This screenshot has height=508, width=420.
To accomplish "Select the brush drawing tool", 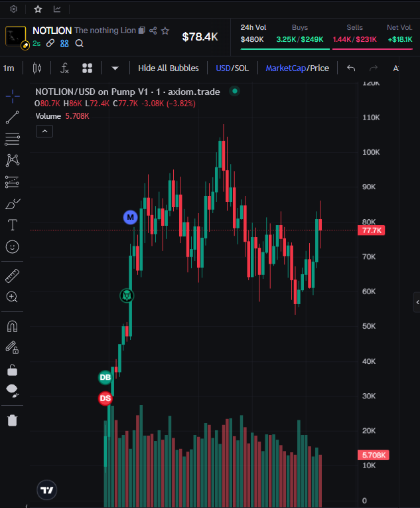I will point(13,204).
